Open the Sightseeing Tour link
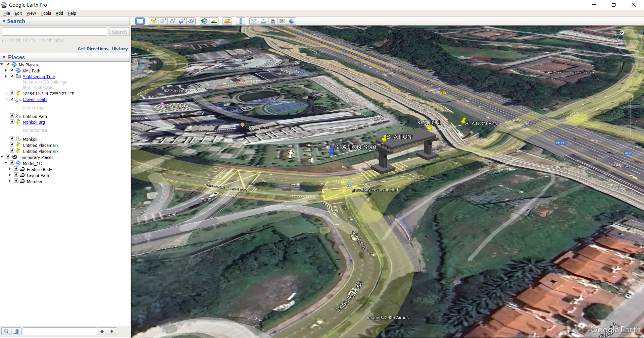 point(39,77)
